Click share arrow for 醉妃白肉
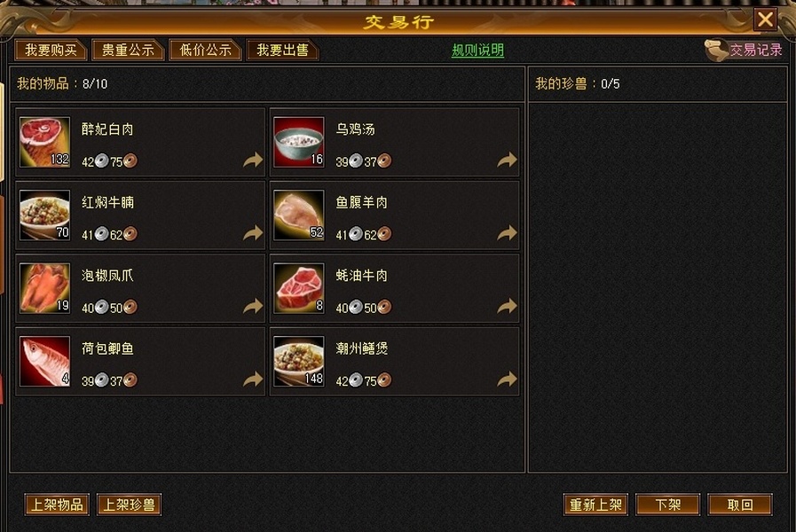 [253, 160]
